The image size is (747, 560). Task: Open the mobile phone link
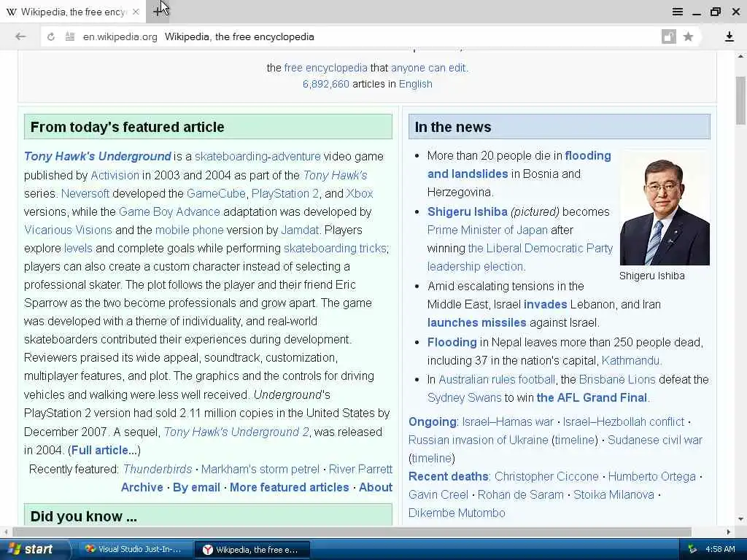pyautogui.click(x=189, y=230)
